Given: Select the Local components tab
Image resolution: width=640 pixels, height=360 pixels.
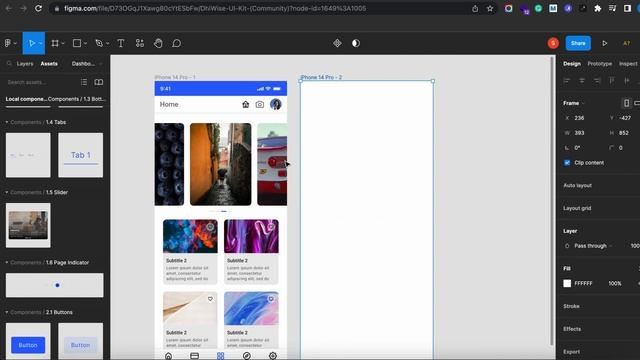Looking at the screenshot, I should click(x=27, y=99).
